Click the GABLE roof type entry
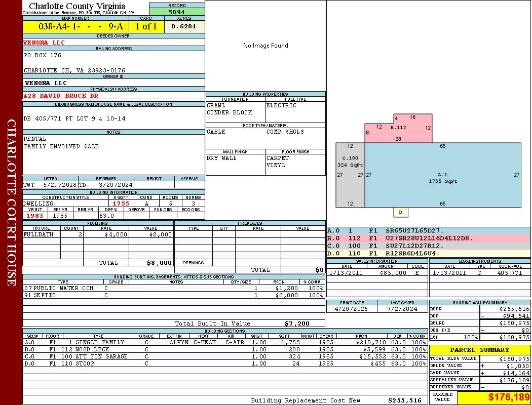532x405 pixels. coord(216,132)
